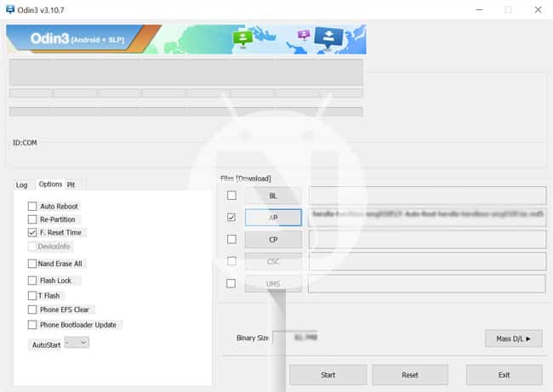Switch to the Log tab
The height and width of the screenshot is (392, 553).
[x=21, y=185]
